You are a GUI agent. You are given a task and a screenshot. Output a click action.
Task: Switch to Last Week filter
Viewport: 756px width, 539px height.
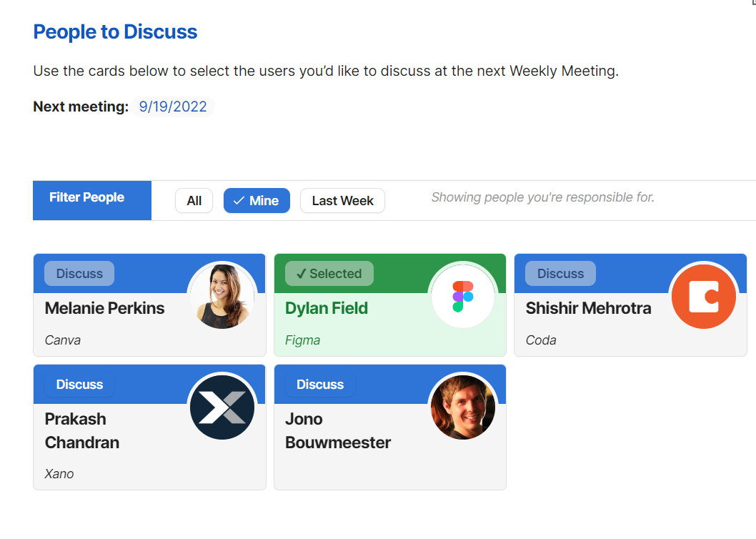[x=342, y=201]
